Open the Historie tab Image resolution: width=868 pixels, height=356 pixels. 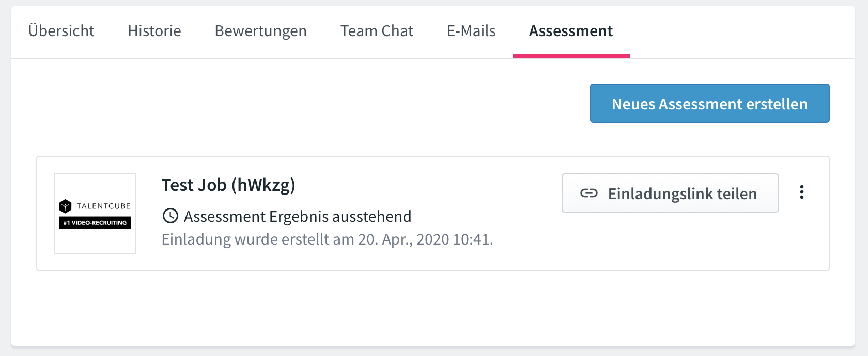[154, 31]
